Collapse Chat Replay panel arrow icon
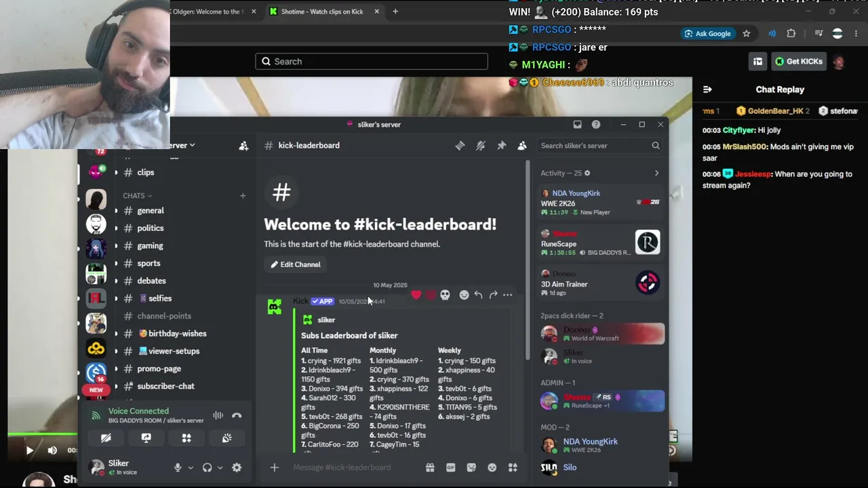This screenshot has width=868, height=488. point(707,89)
